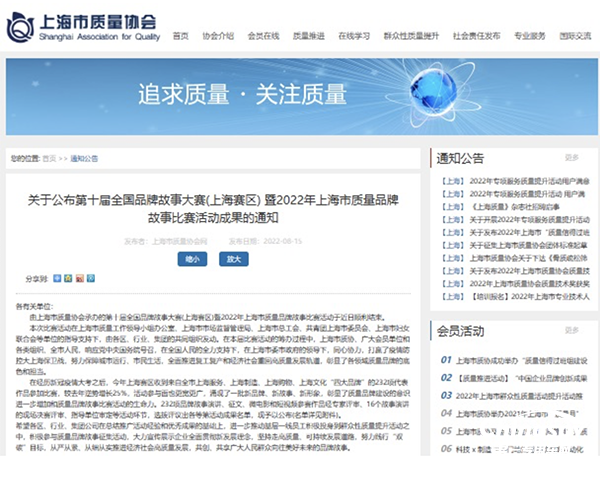Open the 协会介绍 menu item
This screenshot has width=600, height=477.
click(217, 34)
